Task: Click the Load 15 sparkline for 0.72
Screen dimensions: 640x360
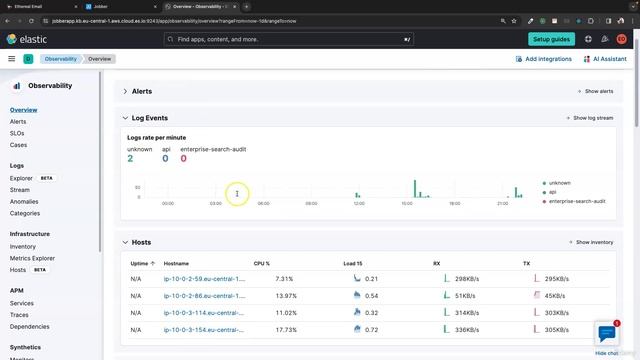Action: click(x=357, y=329)
